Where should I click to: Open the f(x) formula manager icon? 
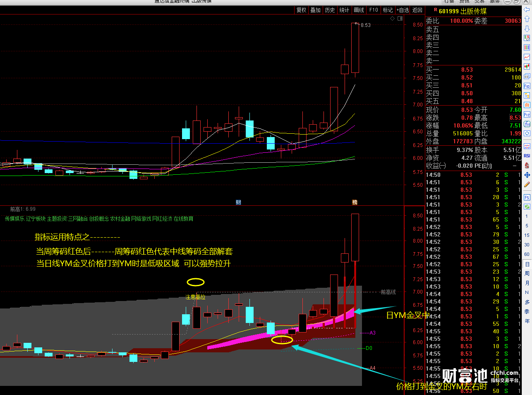click(x=527, y=124)
